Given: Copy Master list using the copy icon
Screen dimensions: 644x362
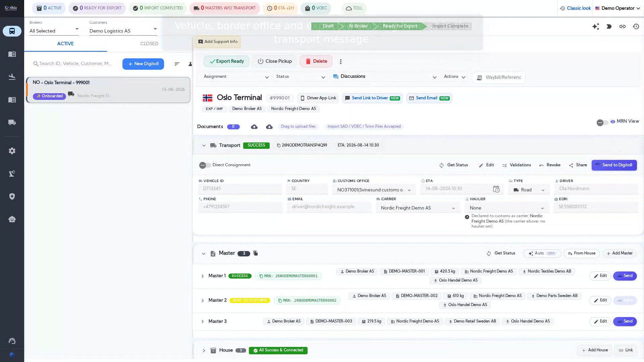Looking at the screenshot, I should click(256, 253).
